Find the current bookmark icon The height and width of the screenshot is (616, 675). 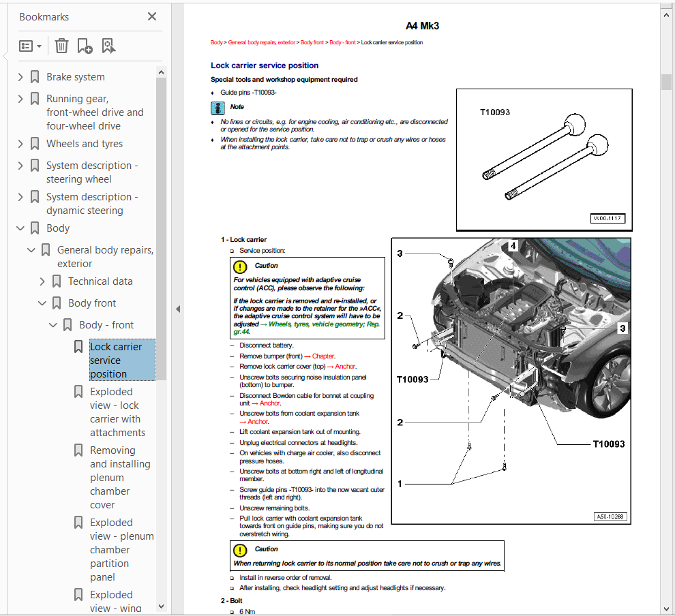(108, 46)
